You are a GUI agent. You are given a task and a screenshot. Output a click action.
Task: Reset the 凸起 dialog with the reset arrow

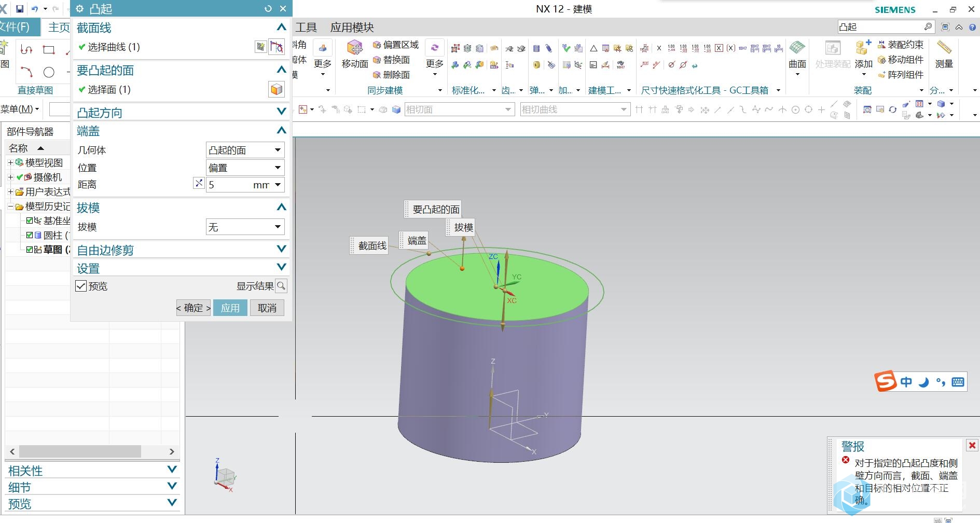268,8
